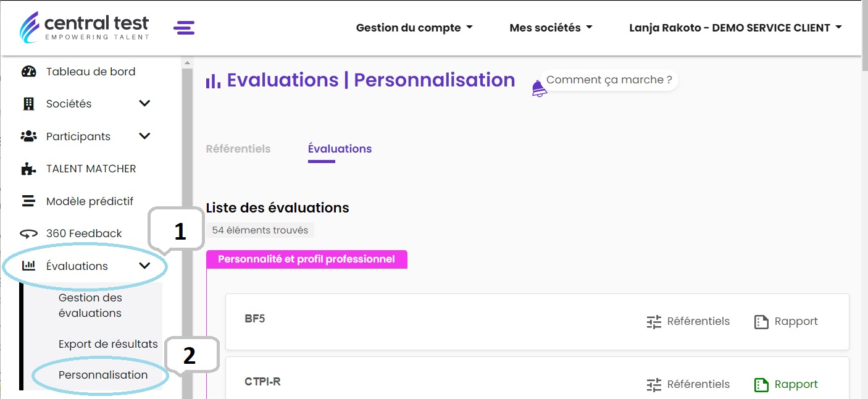868x399 pixels.
Task: Switch to the Référentiels tab
Action: point(238,149)
